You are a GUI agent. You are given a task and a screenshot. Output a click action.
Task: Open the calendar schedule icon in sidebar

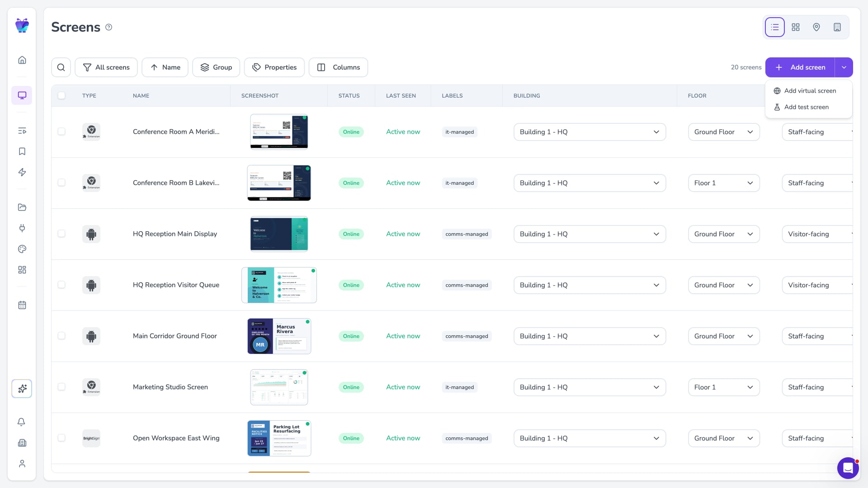pyautogui.click(x=22, y=305)
